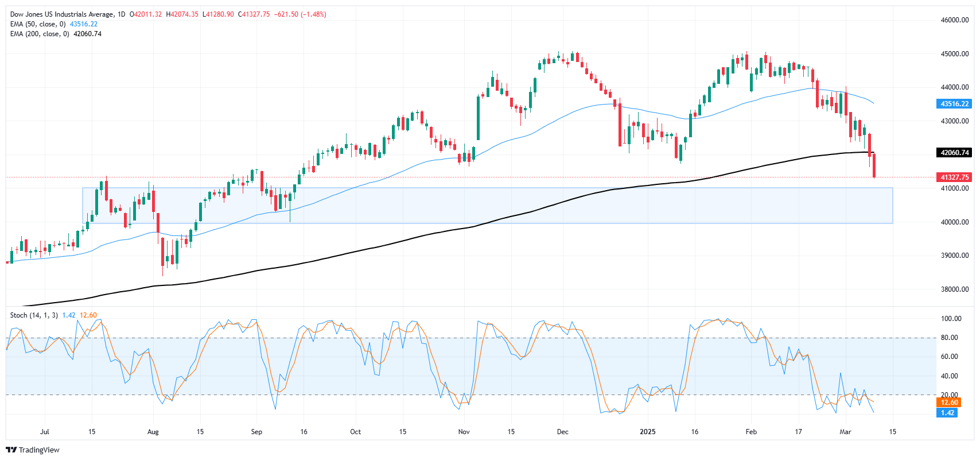This screenshot has height=460, width=980.
Task: Click the Dec date on the time axis
Action: point(562,432)
